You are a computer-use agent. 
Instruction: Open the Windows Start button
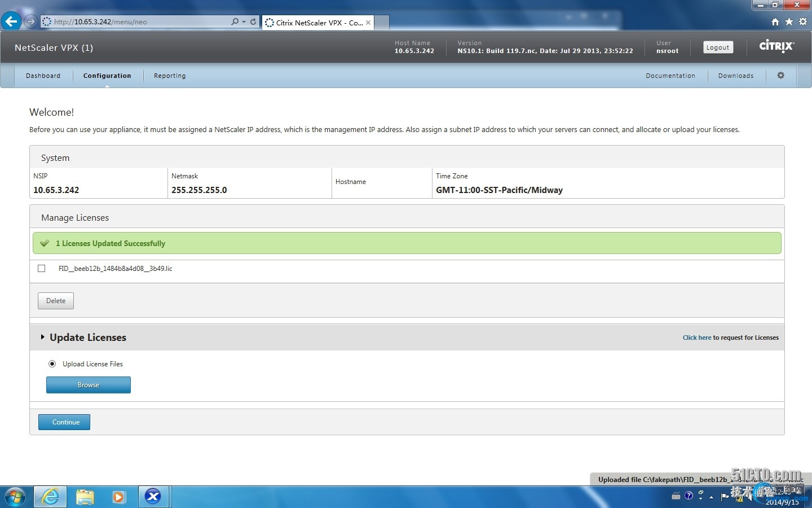[x=15, y=497]
